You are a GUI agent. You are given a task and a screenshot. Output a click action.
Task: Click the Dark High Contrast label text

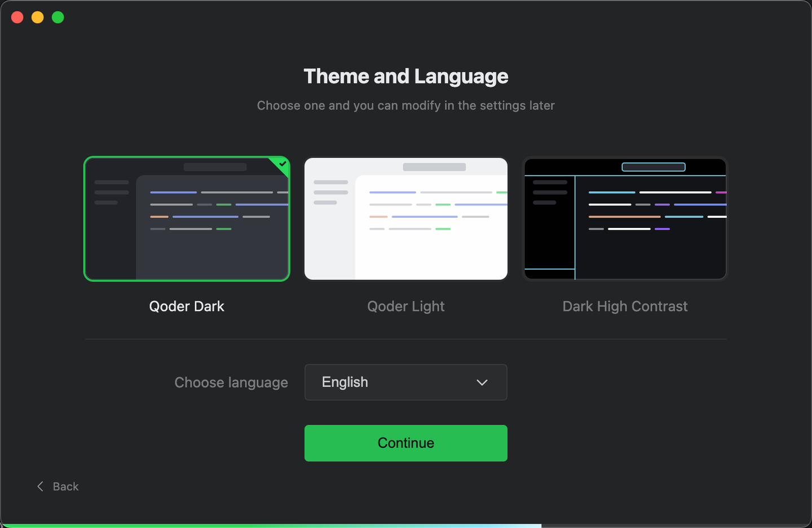[625, 306]
